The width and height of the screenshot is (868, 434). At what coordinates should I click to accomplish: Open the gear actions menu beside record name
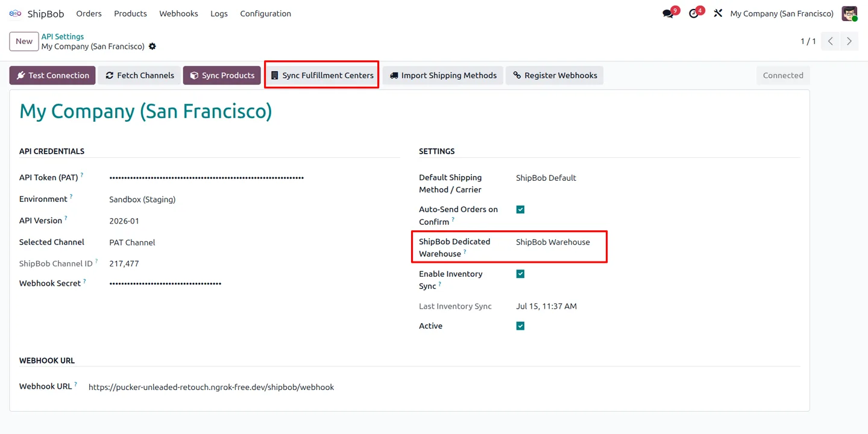pos(153,46)
